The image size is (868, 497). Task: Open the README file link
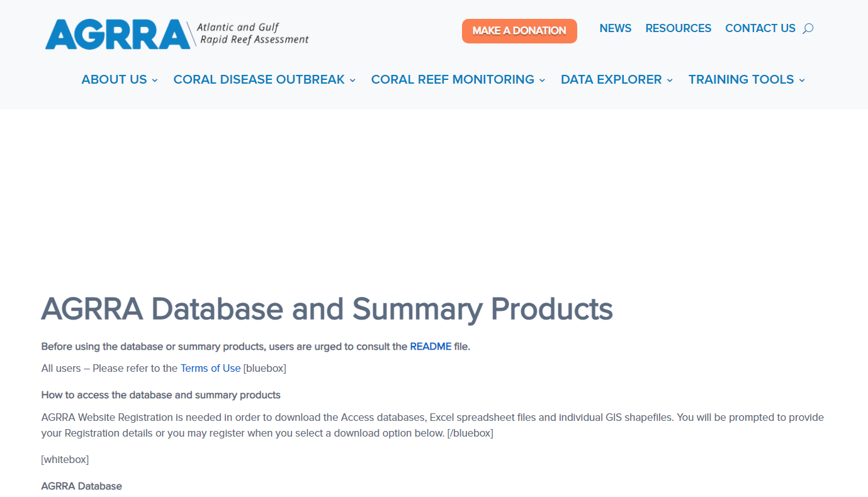click(x=431, y=347)
